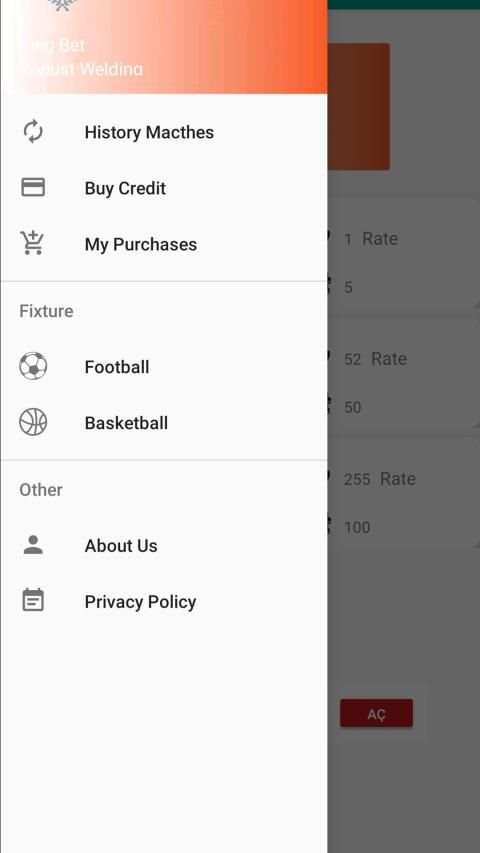Go to My Purchases
The height and width of the screenshot is (853, 480).
[164, 244]
